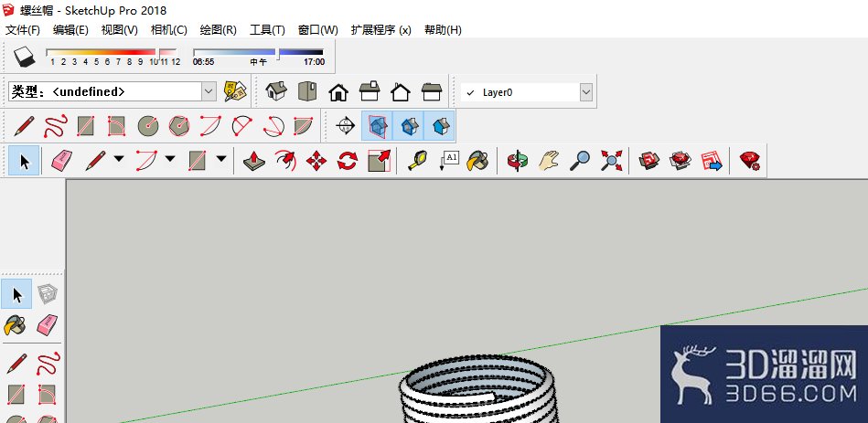This screenshot has width=868, height=423.
Task: Select the Zoom magnifier tool
Action: coord(580,161)
